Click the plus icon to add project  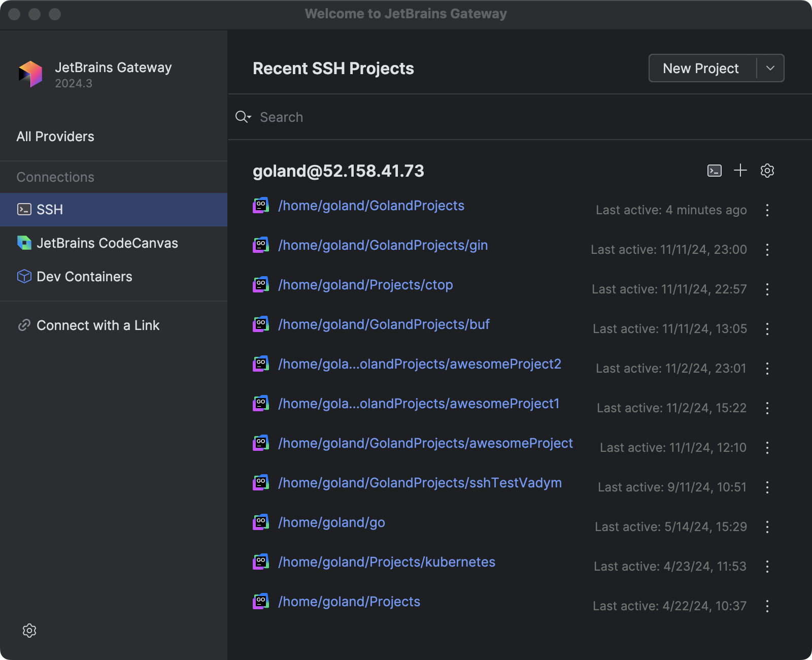click(x=740, y=171)
